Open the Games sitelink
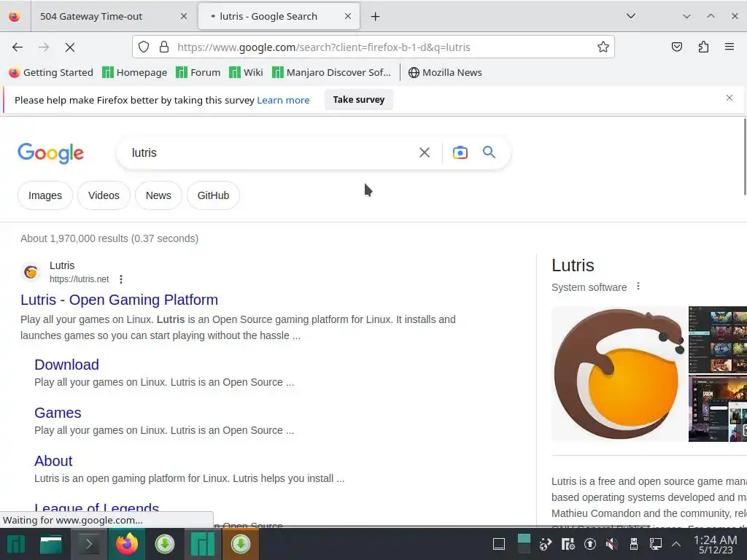 pyautogui.click(x=58, y=413)
